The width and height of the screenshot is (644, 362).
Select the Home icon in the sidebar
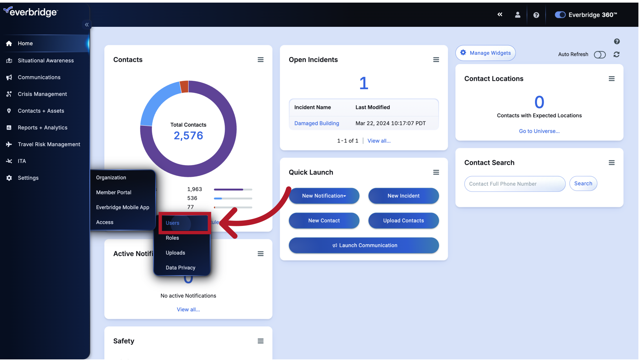pos(8,43)
